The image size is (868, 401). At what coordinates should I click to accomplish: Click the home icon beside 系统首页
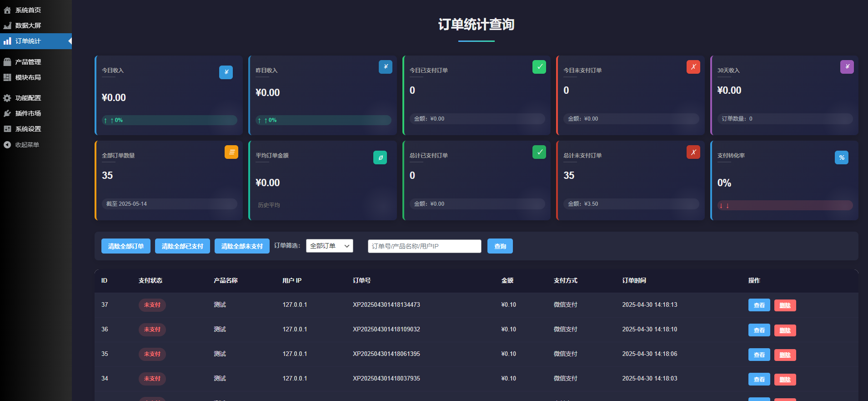pos(7,10)
